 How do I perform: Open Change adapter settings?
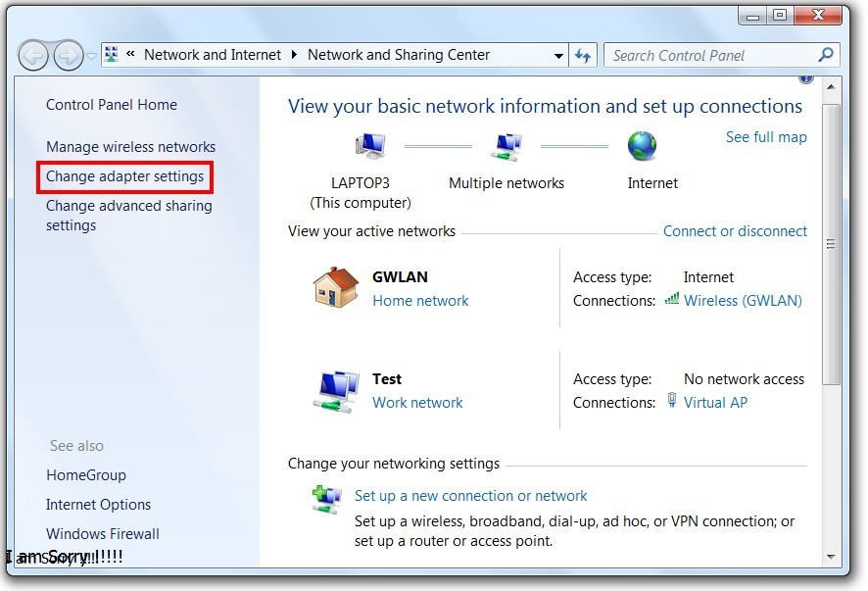pyautogui.click(x=124, y=176)
